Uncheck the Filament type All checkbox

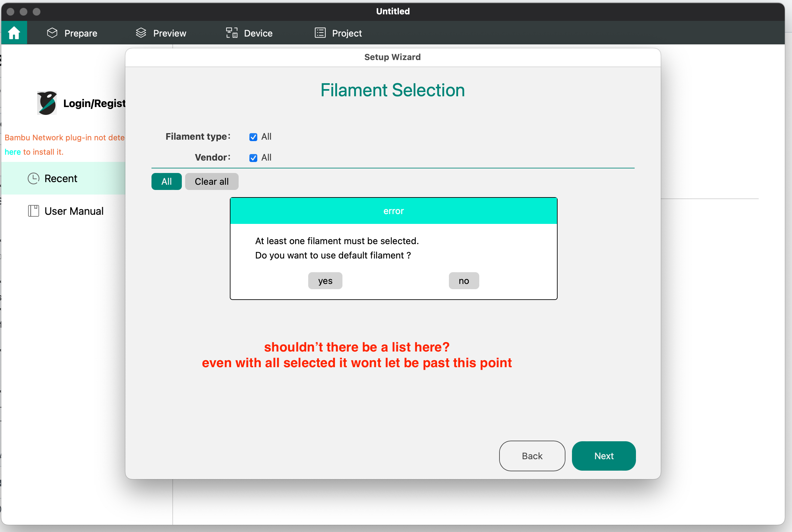(x=253, y=137)
